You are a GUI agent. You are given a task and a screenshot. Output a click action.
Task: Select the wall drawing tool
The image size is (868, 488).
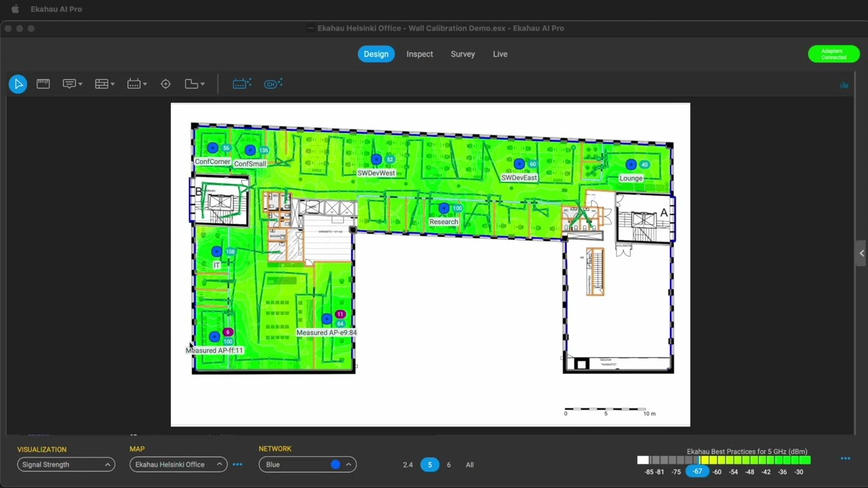(x=100, y=83)
